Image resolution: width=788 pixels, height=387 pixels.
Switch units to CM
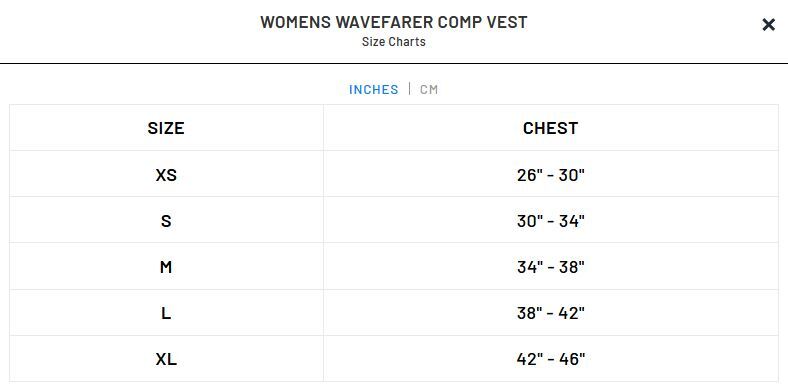(x=429, y=89)
